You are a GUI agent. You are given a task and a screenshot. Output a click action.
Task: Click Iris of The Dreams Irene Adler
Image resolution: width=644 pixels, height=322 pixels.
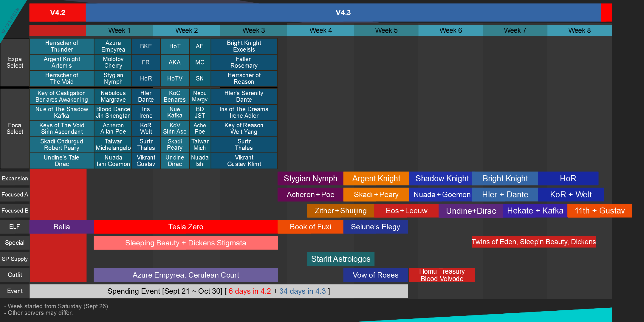tap(244, 112)
